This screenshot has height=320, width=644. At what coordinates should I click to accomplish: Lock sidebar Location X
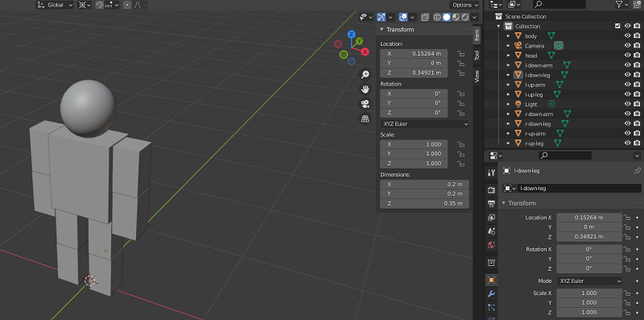coord(460,53)
